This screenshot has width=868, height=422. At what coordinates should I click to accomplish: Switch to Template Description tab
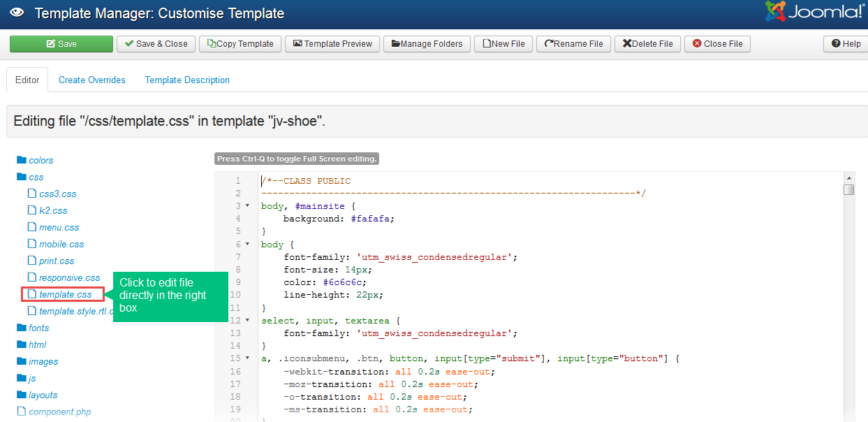[187, 80]
